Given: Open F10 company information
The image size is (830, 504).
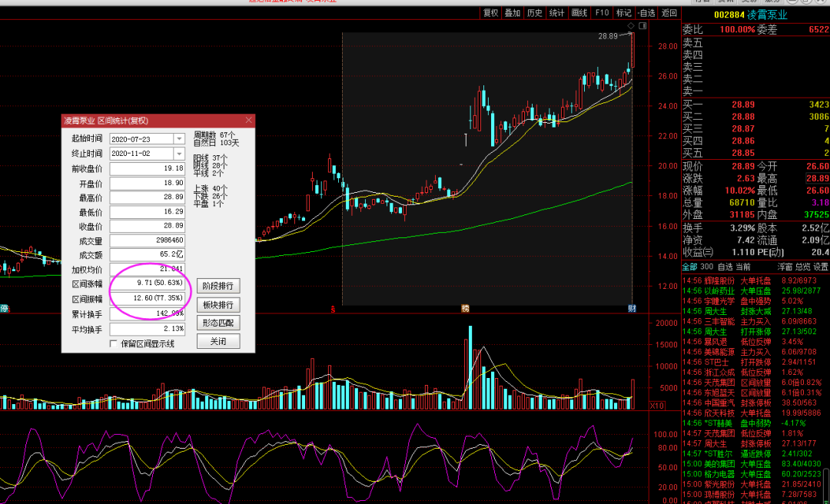Looking at the screenshot, I should coord(601,13).
